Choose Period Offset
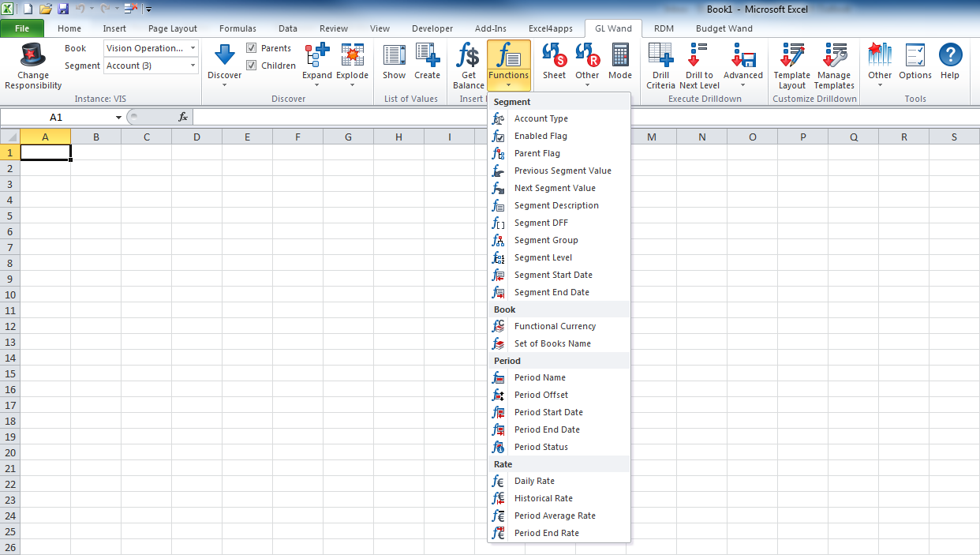 point(559,395)
